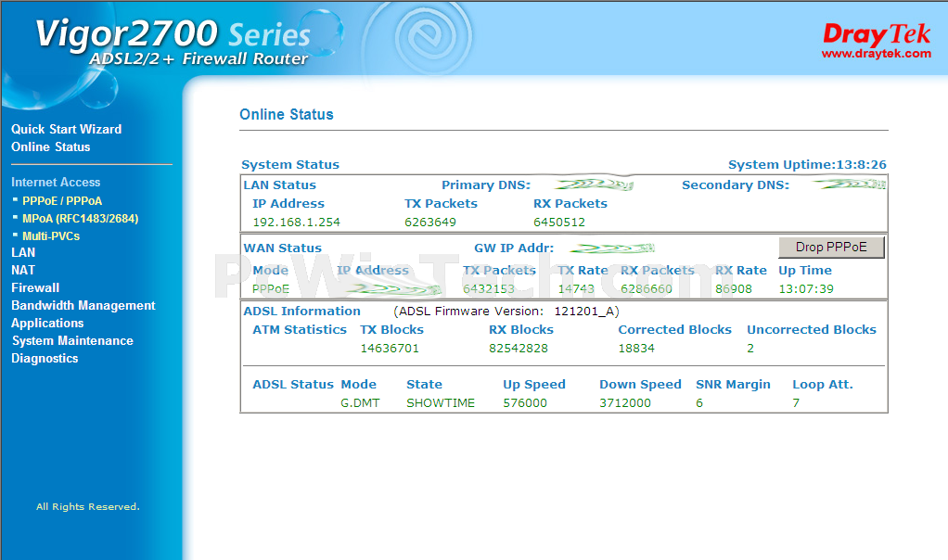Open the PPPoE / PPPoA settings

(x=62, y=200)
